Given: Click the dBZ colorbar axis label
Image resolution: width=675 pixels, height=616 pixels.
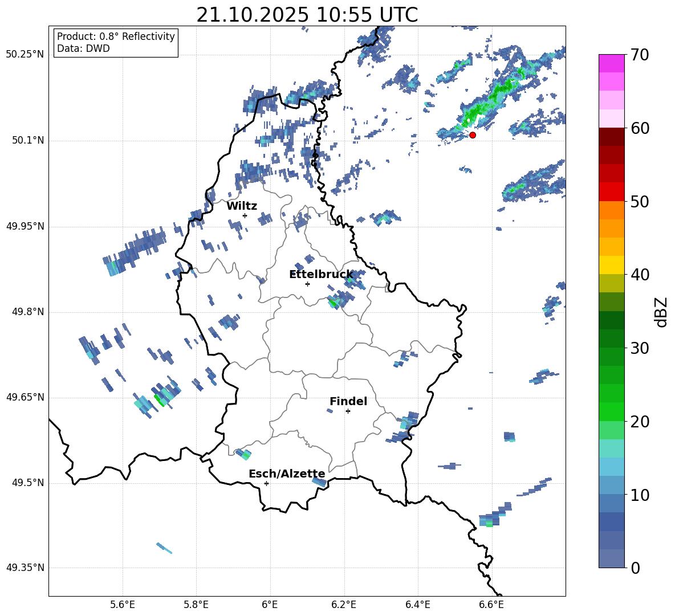Looking at the screenshot, I should pos(662,312).
